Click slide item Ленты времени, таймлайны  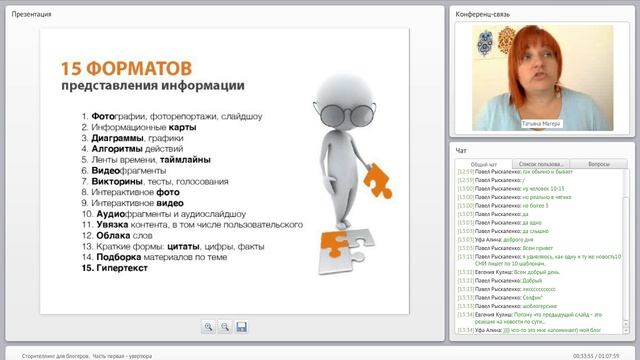pyautogui.click(x=146, y=160)
